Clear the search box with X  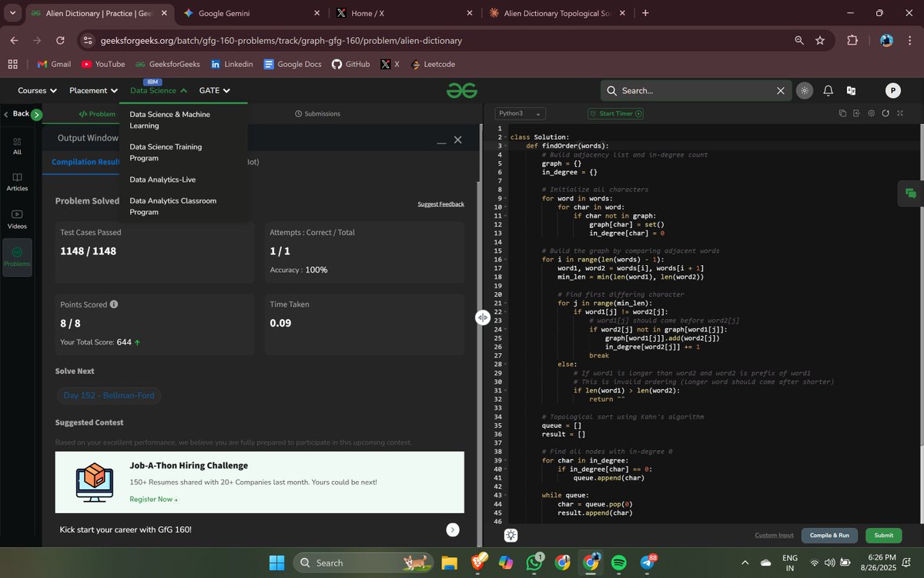point(781,91)
